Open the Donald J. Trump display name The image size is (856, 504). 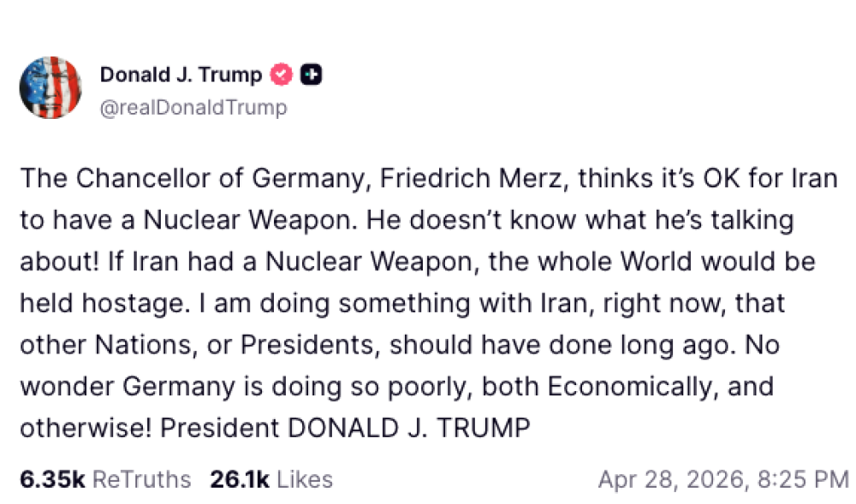point(181,75)
